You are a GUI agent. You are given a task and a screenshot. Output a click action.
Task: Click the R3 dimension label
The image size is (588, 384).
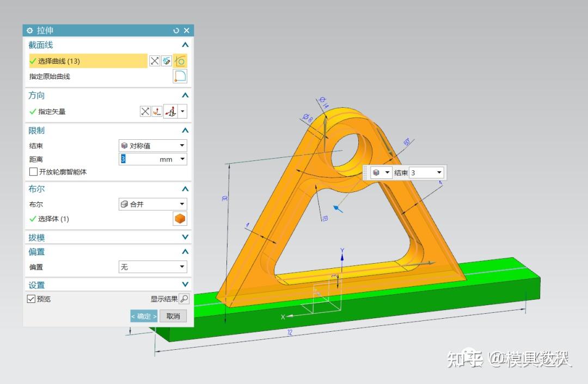[x=324, y=218]
